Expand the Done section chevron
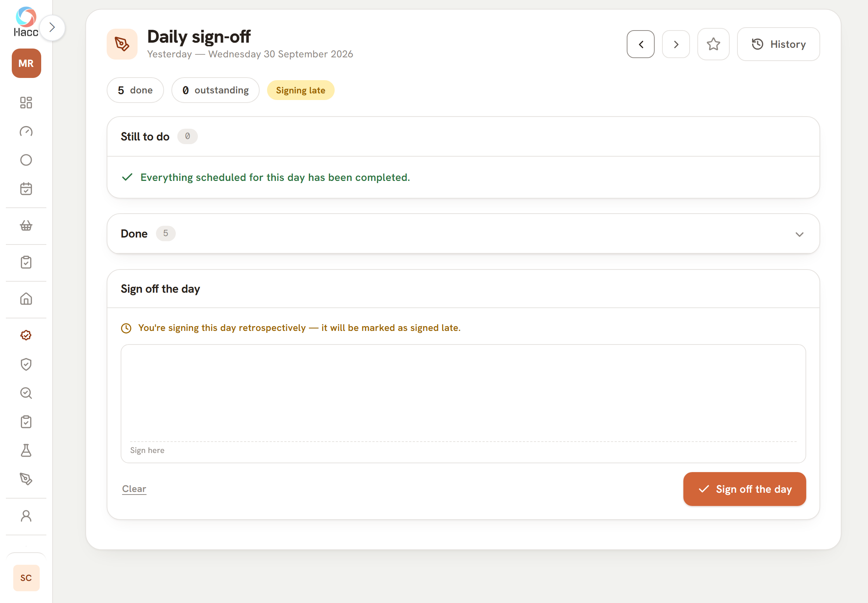 (799, 234)
